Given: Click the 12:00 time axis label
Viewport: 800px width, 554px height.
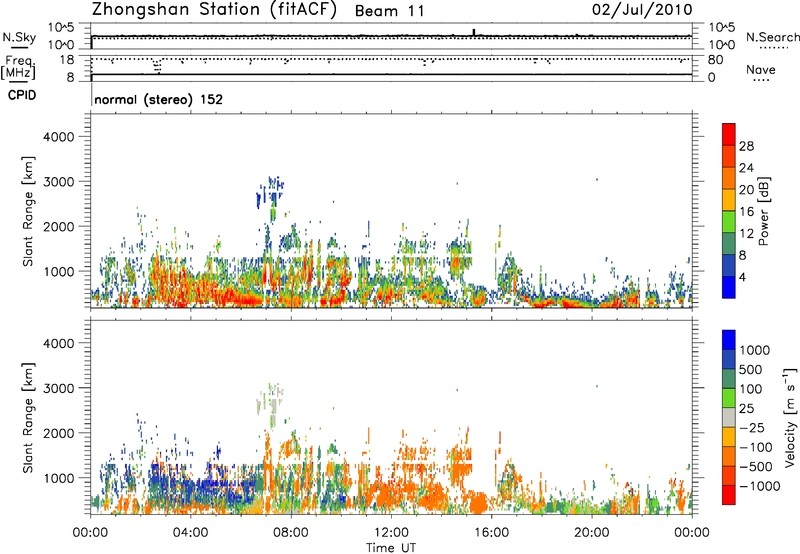Looking at the screenshot, I should coord(391,533).
